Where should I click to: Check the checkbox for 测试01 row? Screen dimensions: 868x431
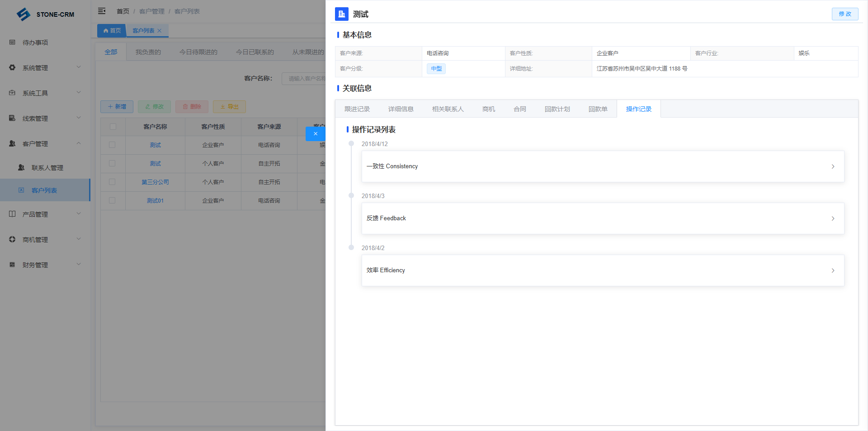[112, 201]
